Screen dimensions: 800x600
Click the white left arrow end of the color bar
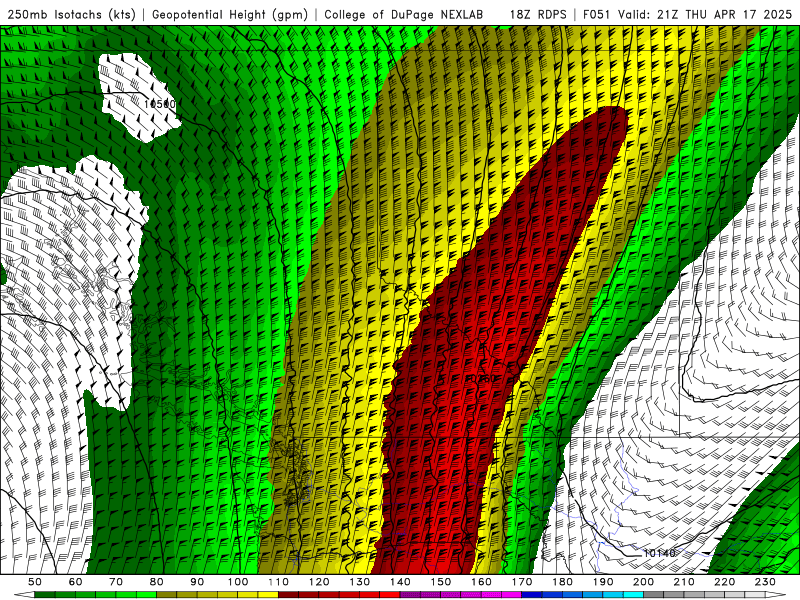coord(24,595)
